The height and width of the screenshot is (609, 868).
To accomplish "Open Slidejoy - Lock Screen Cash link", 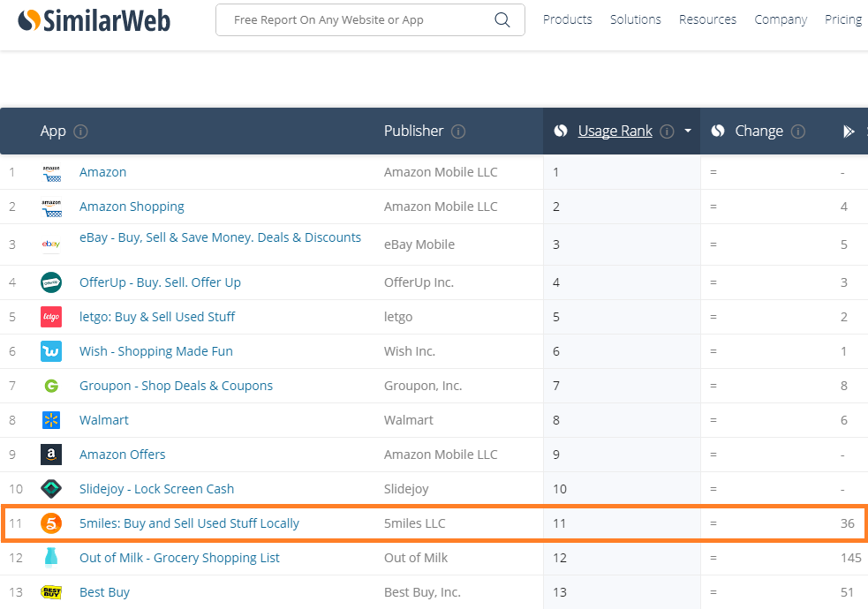I will [156, 489].
